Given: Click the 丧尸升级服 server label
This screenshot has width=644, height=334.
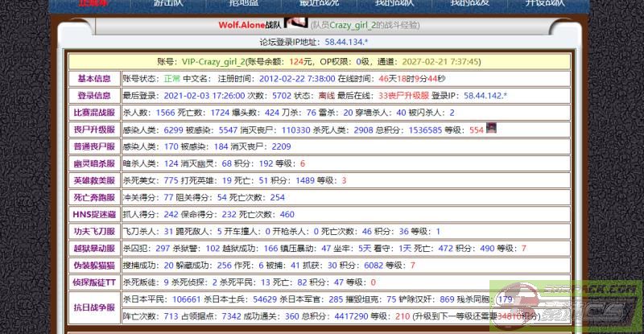Looking at the screenshot, I should pos(93,130).
